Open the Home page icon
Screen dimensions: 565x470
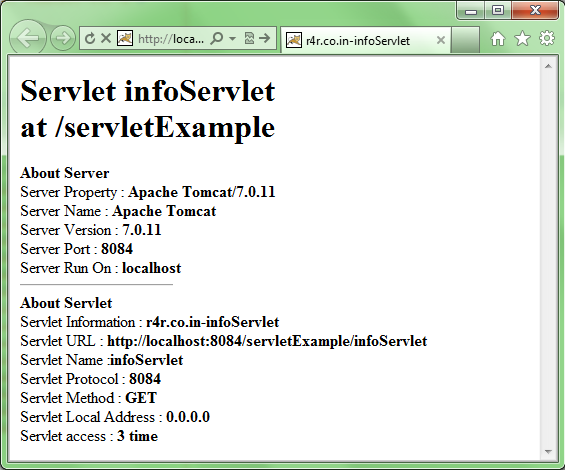pos(498,38)
